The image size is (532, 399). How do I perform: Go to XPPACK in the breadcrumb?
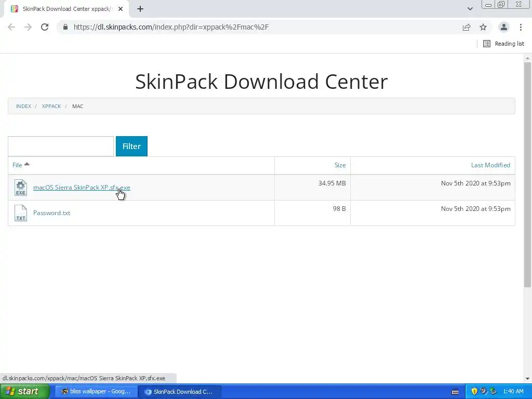(51, 106)
